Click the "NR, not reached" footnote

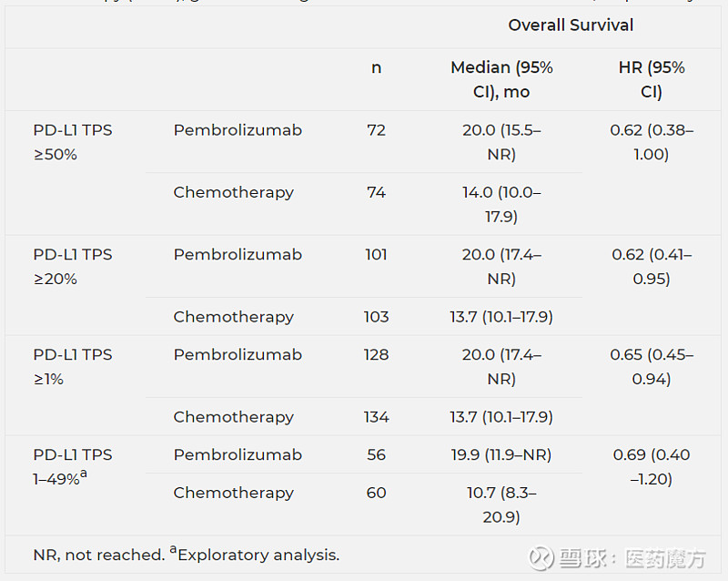[98, 555]
